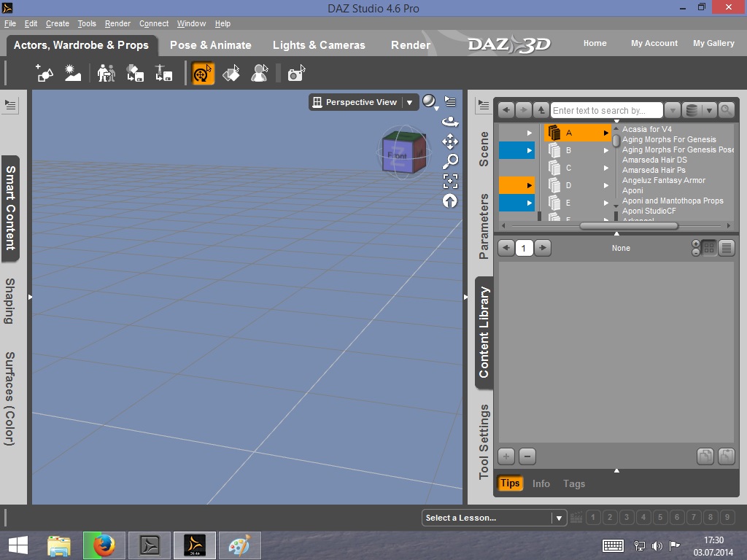747x560 pixels.
Task: Open the right pane options menu icon
Action: point(484,105)
